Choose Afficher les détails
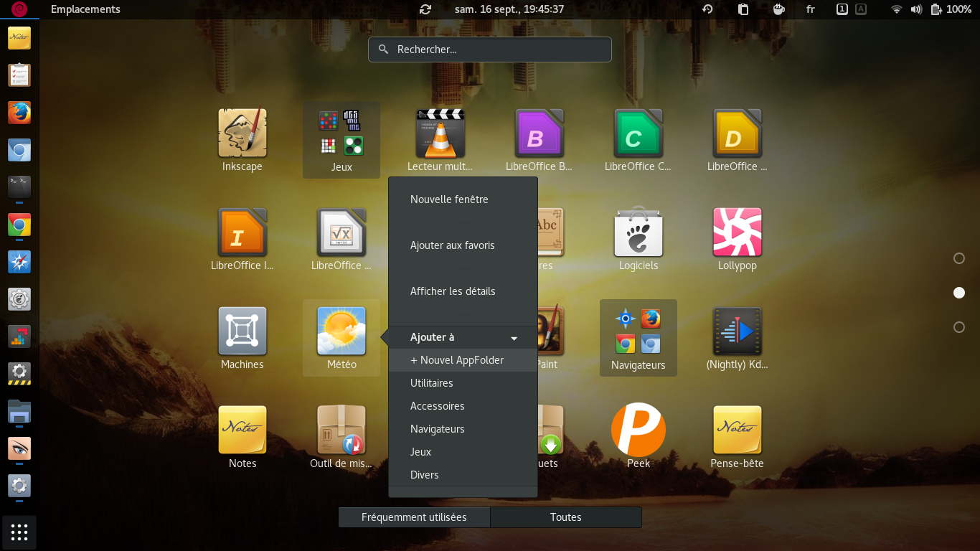 click(463, 291)
